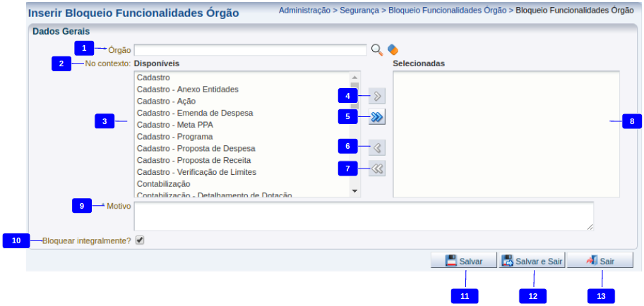The width and height of the screenshot is (644, 306).
Task: Click into the Motivo text area
Action: coord(363,216)
